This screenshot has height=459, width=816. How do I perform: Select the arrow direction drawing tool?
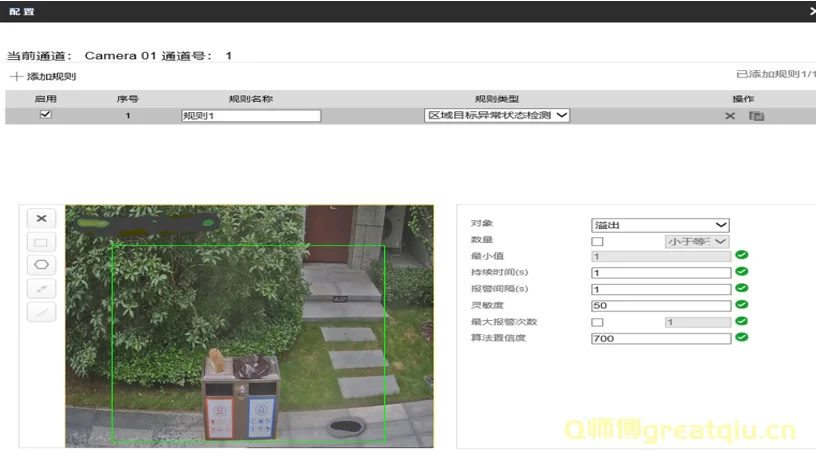tap(41, 288)
